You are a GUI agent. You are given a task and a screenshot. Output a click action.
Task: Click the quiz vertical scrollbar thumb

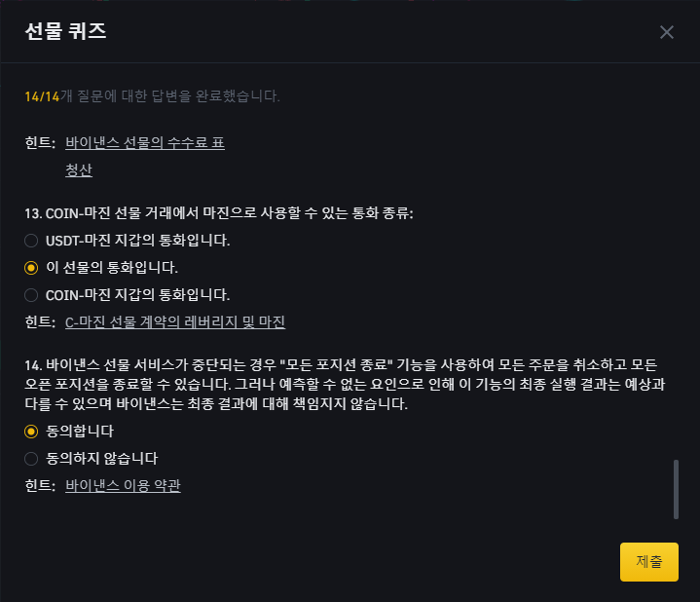pos(676,489)
